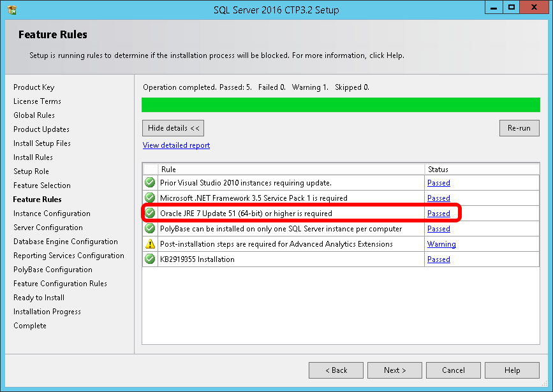Click the SQL Server setup icon in title bar
553x392 pixels.
click(x=11, y=10)
